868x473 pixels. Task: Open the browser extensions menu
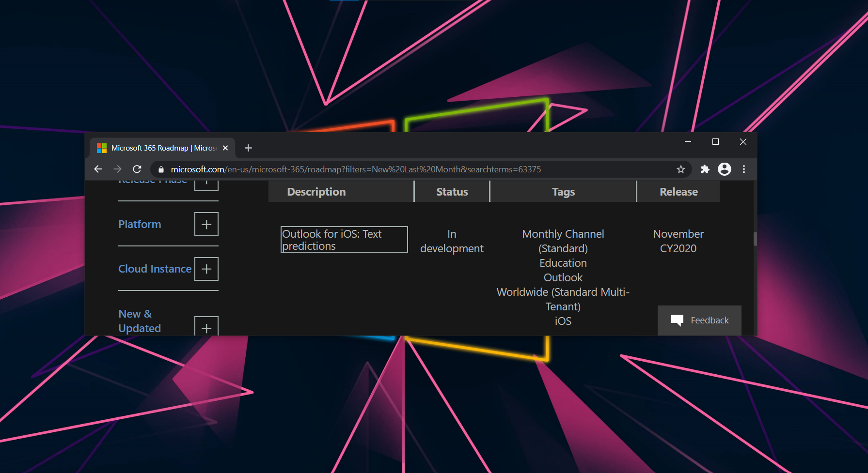tap(705, 169)
